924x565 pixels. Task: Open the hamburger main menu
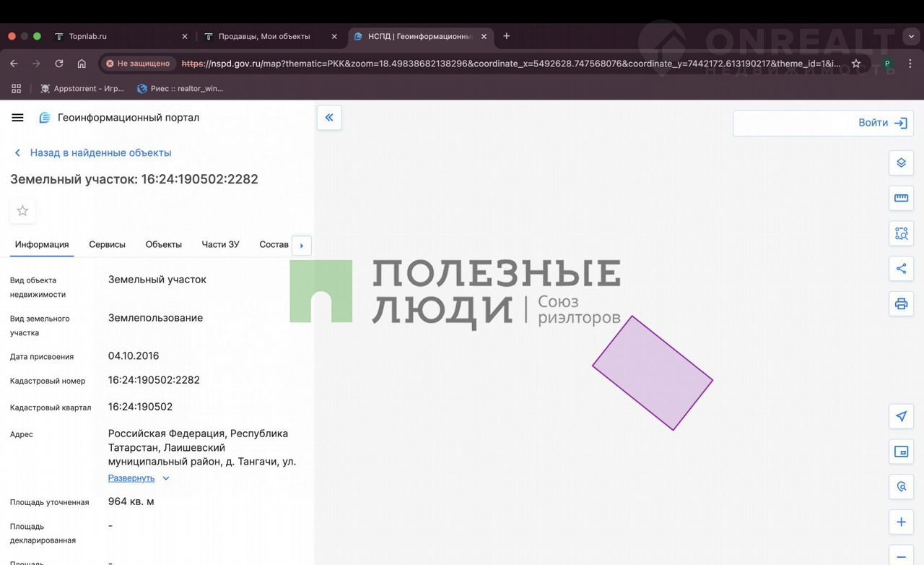(18, 118)
